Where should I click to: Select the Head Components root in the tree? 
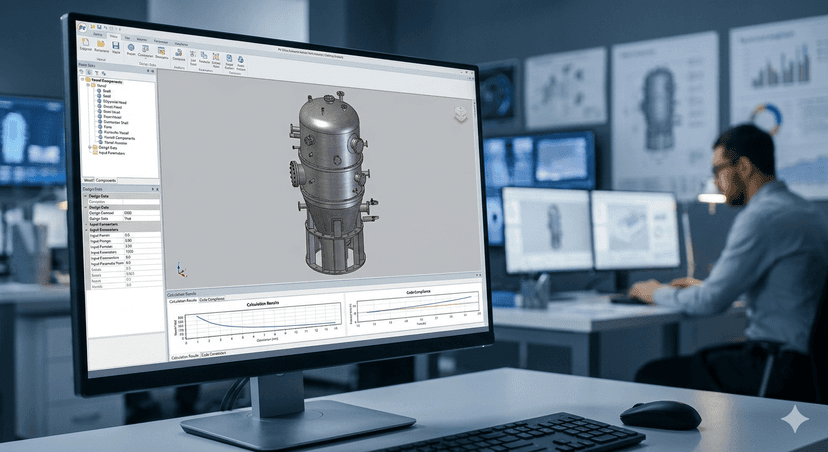tap(107, 82)
